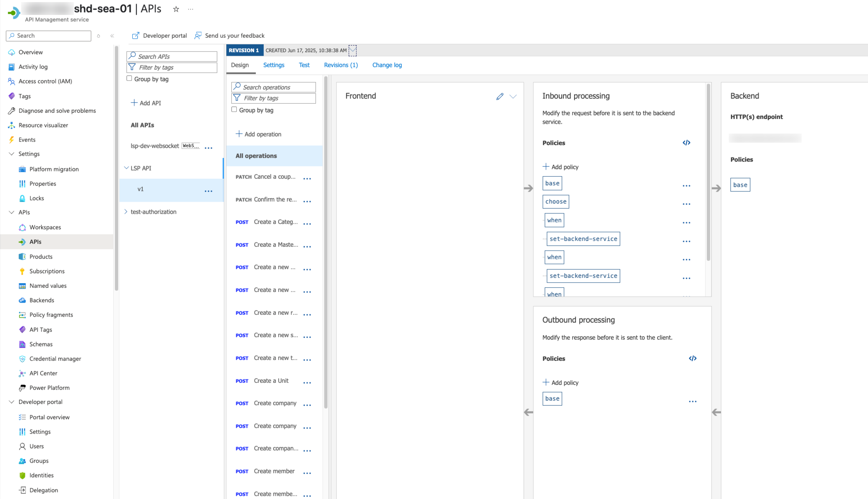Open Policy fragments
The width and height of the screenshot is (868, 499).
pos(51,315)
